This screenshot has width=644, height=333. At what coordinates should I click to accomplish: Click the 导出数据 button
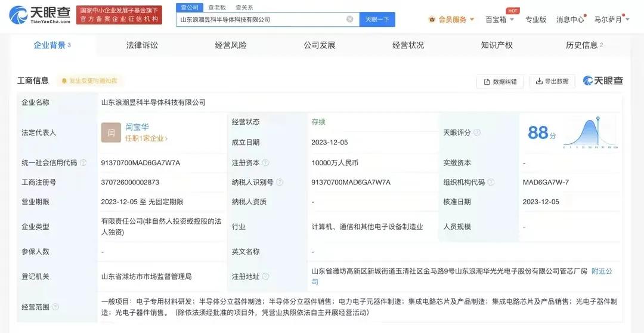point(552,81)
